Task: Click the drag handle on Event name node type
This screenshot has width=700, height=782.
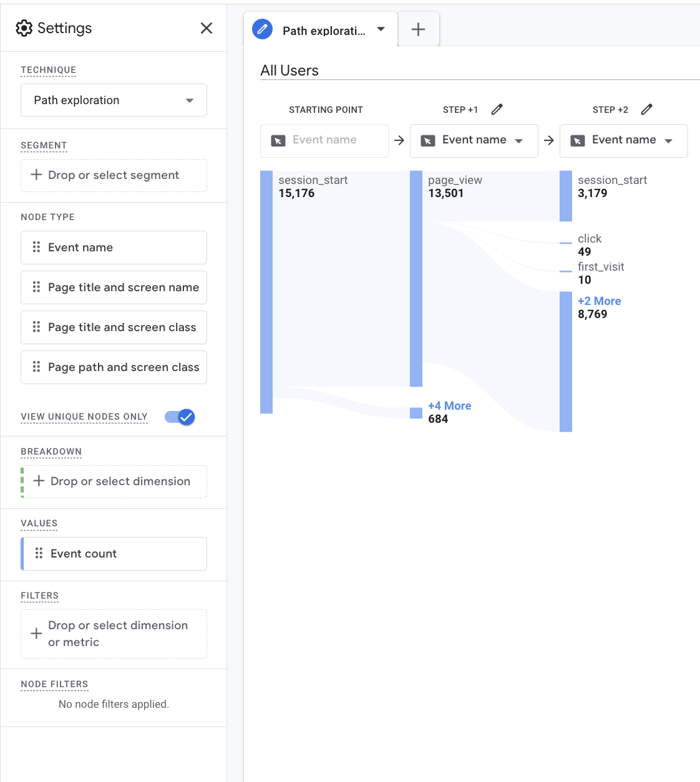Action: pyautogui.click(x=36, y=248)
